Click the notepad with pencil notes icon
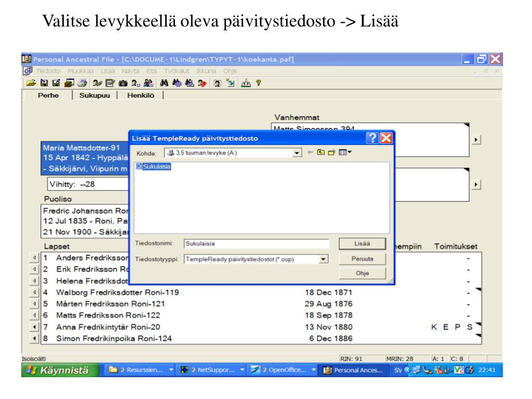This screenshot has height=399, width=532. 110,83
